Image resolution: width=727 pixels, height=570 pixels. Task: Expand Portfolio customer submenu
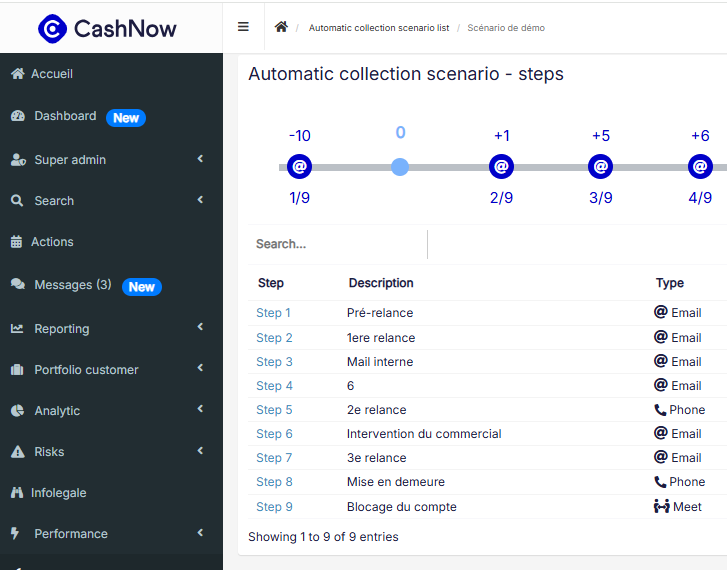[x=200, y=369]
